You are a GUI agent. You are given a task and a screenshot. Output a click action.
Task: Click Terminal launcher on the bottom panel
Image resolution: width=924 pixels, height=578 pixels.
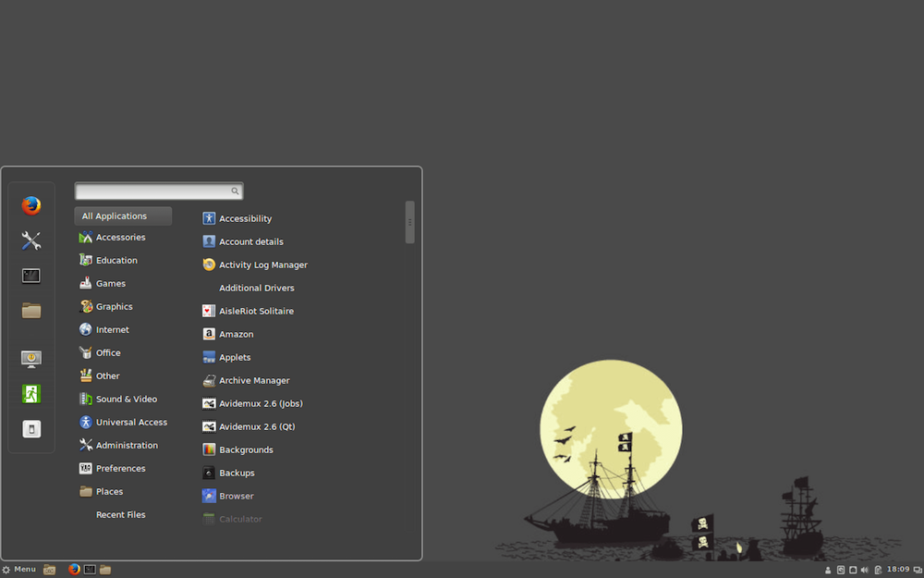(x=90, y=569)
